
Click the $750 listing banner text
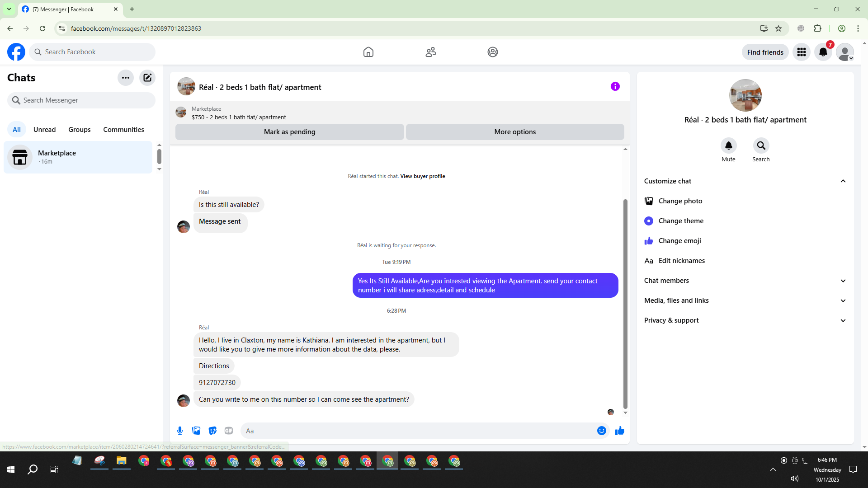point(239,117)
